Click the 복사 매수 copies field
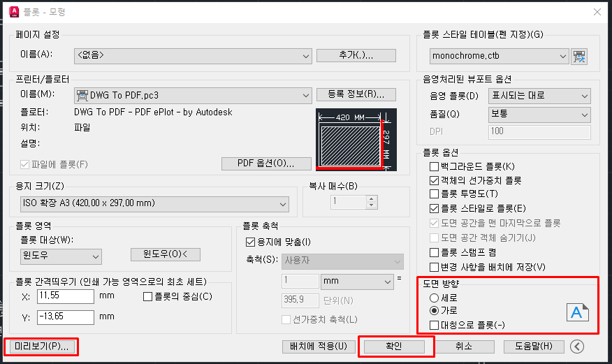This screenshot has height=364, width=612. 349,202
